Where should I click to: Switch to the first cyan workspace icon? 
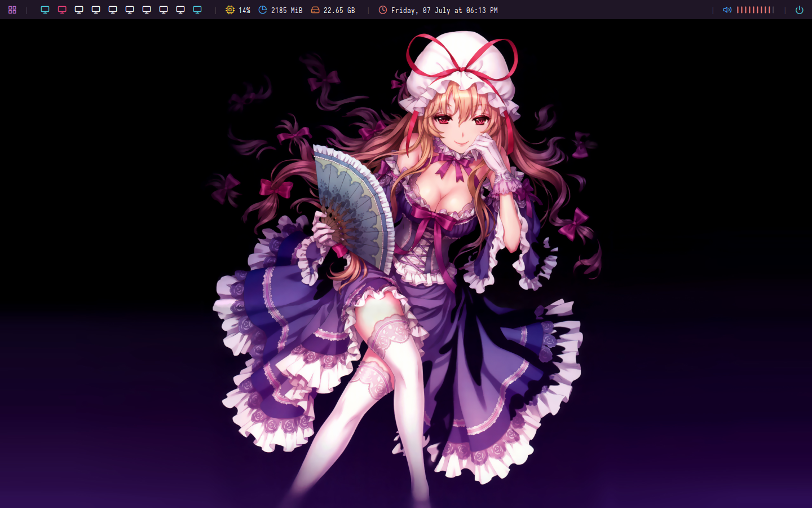(x=45, y=10)
